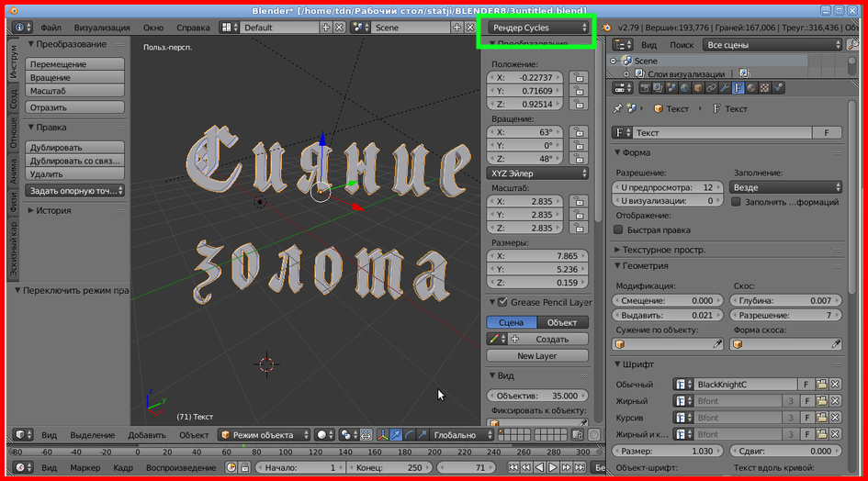Screen dimensions: 868x481
Task: Toggle fake user F for Текст datablock
Action: (x=827, y=133)
